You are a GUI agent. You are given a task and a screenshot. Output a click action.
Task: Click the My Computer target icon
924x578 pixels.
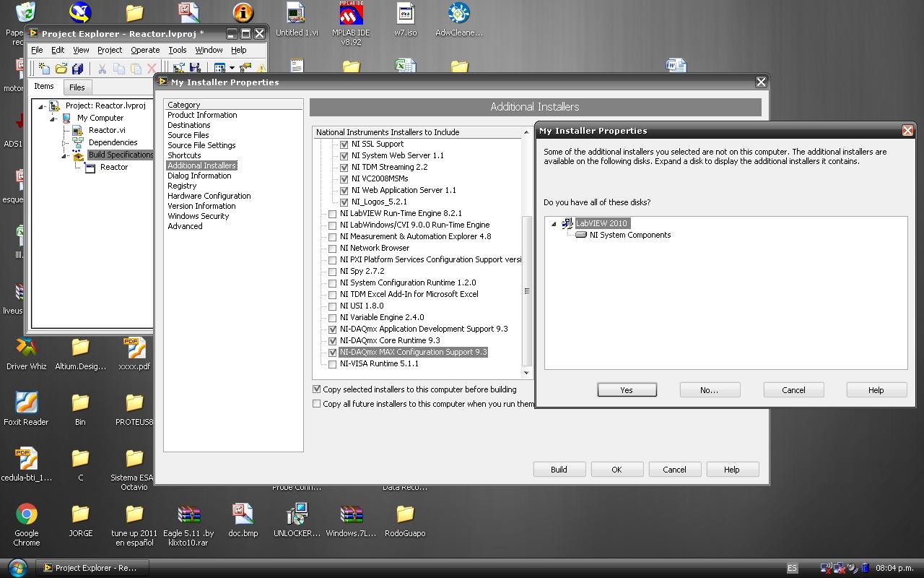[x=67, y=118]
